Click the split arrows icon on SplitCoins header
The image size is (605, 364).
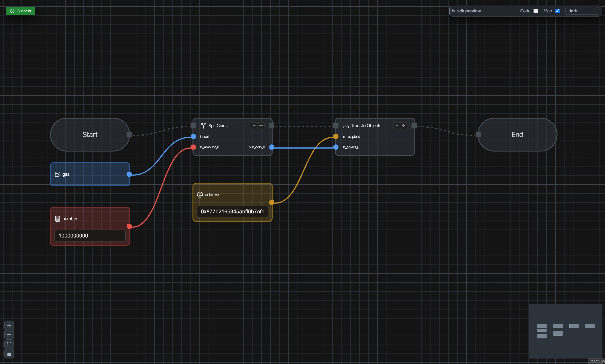203,126
